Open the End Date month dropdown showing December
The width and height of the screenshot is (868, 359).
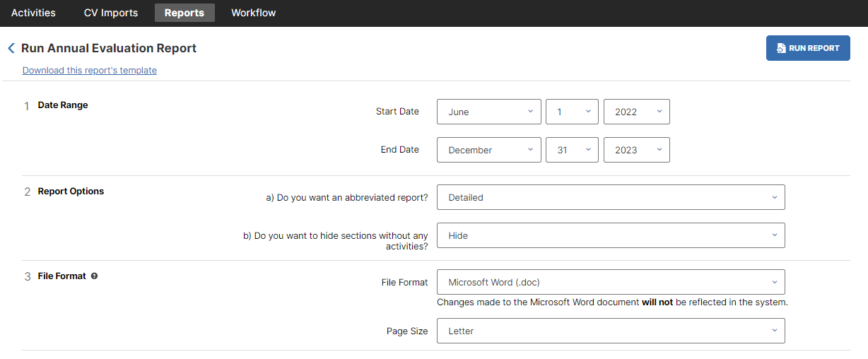coord(489,150)
